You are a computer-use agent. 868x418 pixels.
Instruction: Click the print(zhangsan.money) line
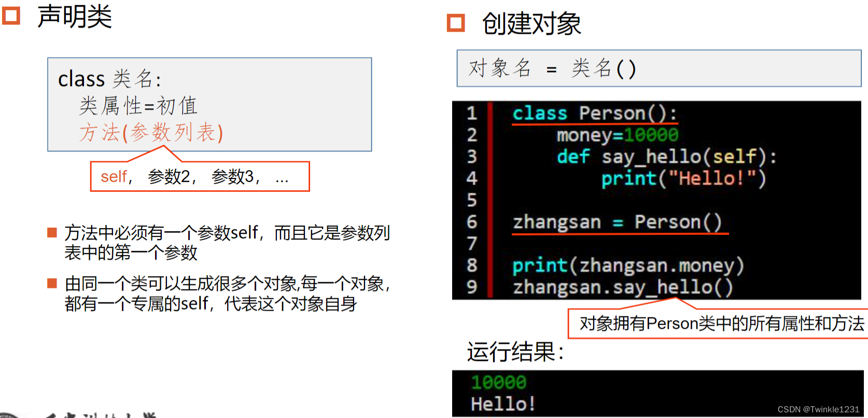point(628,266)
